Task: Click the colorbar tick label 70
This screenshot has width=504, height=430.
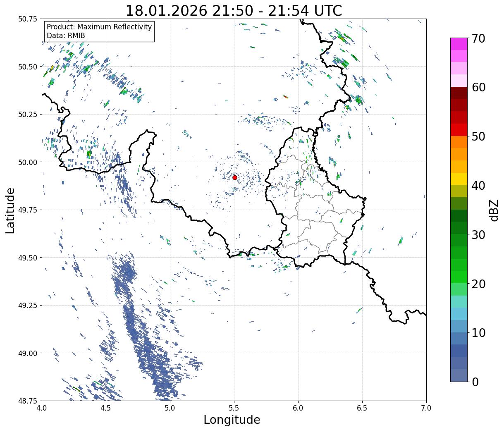Action: [x=478, y=38]
